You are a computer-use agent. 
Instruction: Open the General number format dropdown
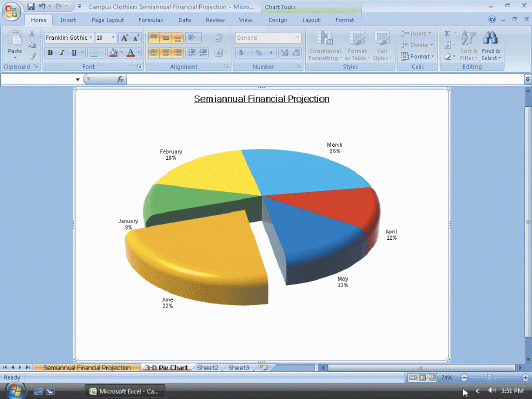(x=297, y=37)
